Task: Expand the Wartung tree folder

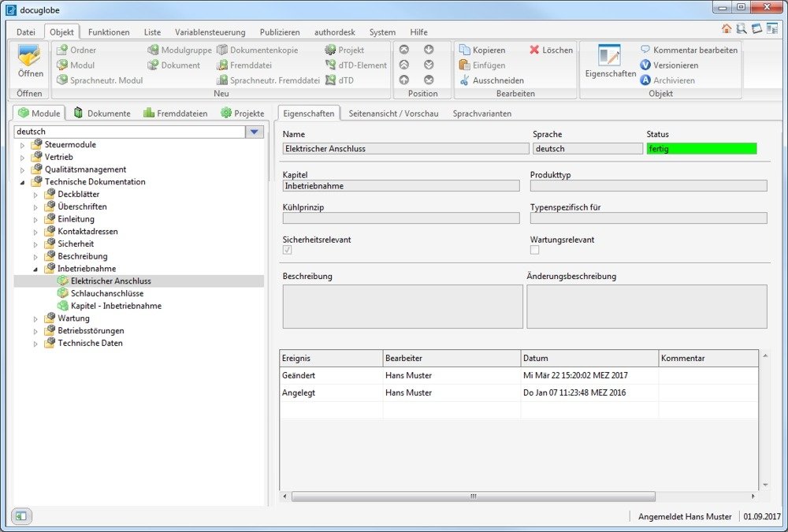Action: (x=35, y=318)
